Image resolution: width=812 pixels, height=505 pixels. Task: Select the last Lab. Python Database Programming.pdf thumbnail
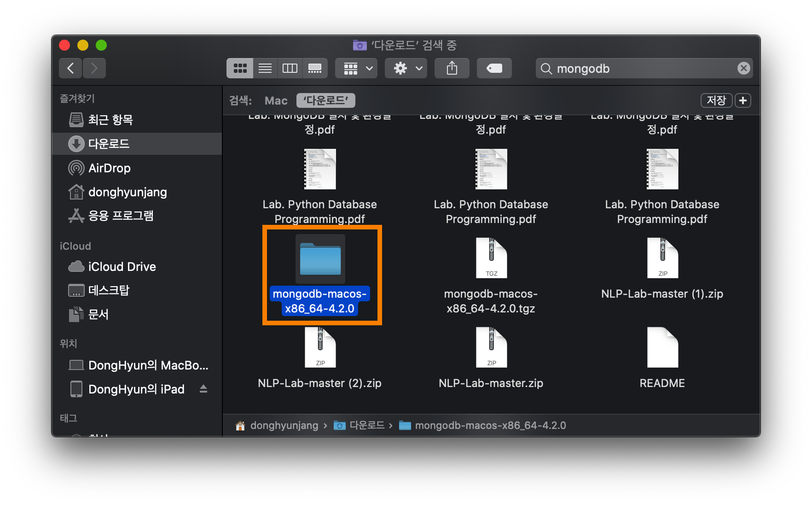(x=662, y=169)
